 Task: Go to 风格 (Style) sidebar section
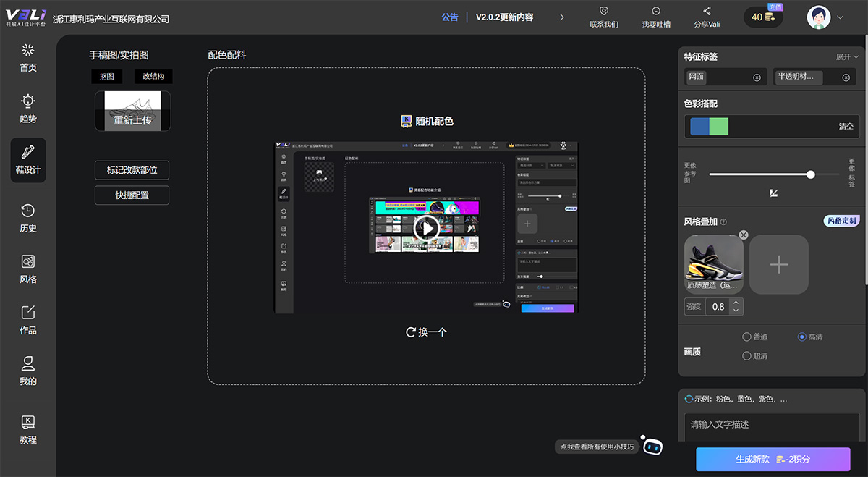pyautogui.click(x=27, y=269)
